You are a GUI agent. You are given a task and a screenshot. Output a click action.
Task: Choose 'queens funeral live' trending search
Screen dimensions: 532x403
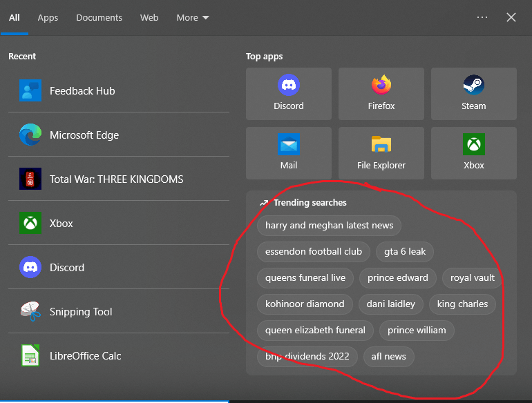tap(305, 278)
